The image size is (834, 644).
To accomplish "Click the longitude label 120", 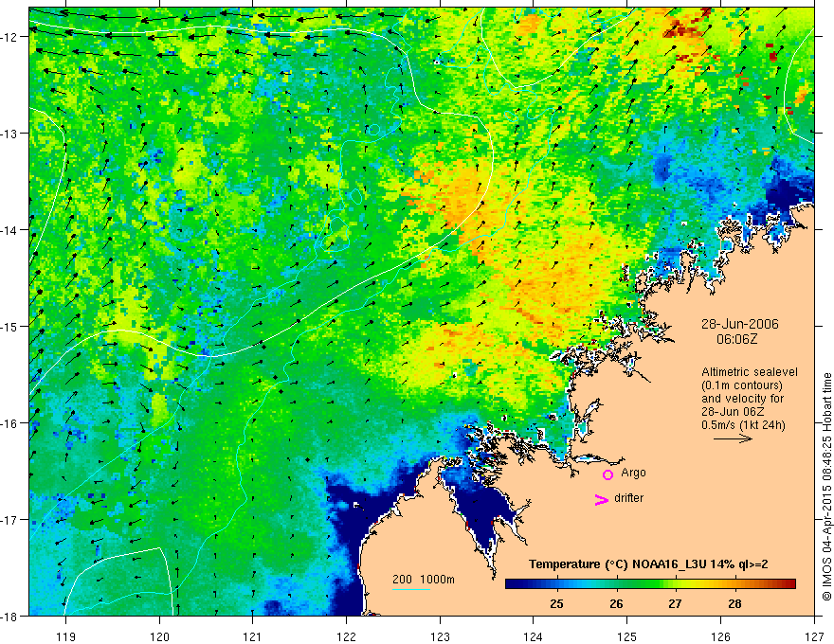I will pos(159,636).
